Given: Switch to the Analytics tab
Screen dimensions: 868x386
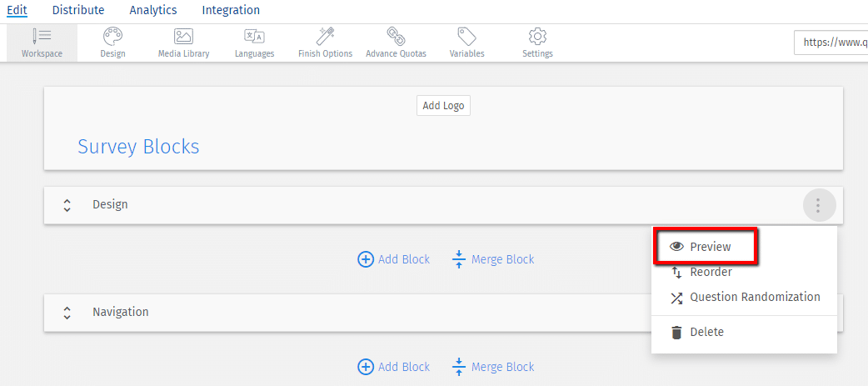Looking at the screenshot, I should (x=153, y=10).
